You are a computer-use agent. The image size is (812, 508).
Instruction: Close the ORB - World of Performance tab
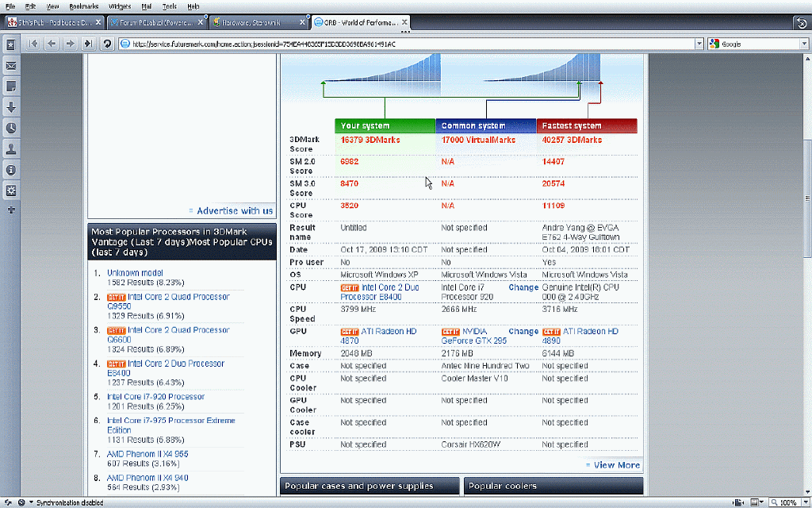[x=404, y=22]
